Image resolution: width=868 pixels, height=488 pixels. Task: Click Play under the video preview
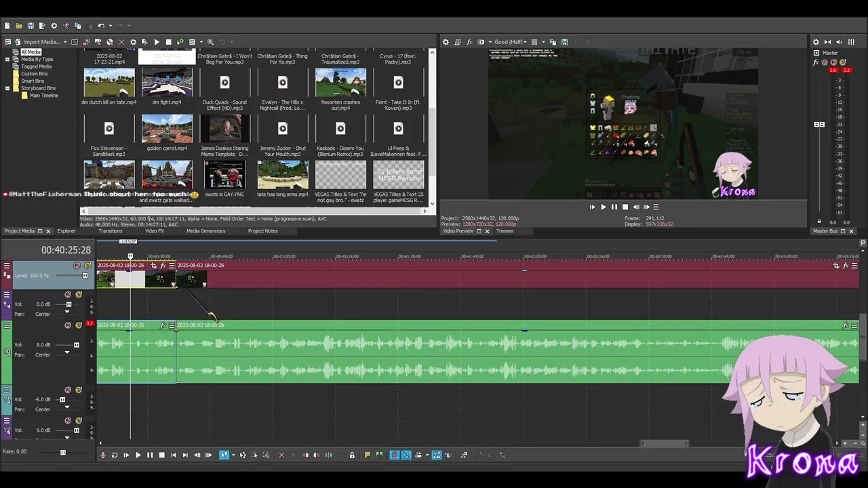coord(604,207)
